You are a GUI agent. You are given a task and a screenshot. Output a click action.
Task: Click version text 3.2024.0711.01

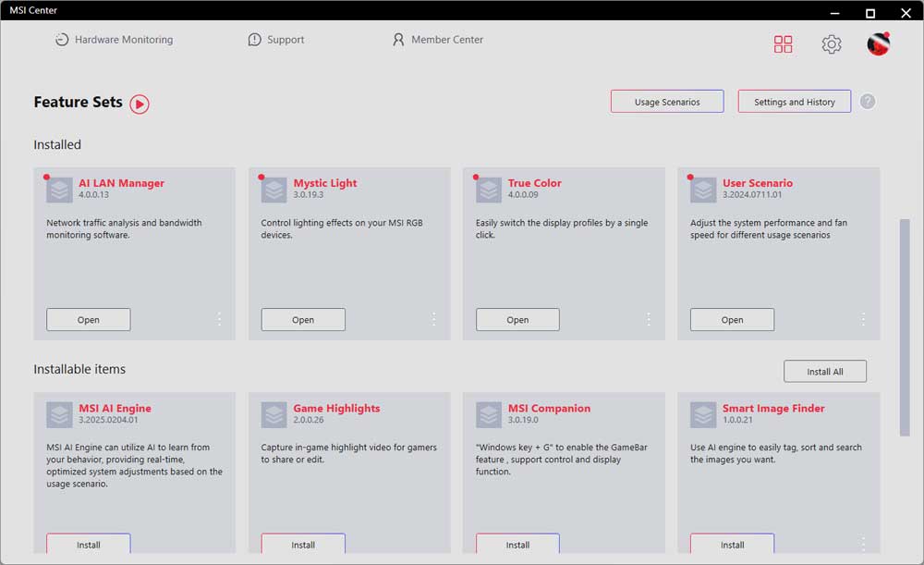(x=752, y=194)
